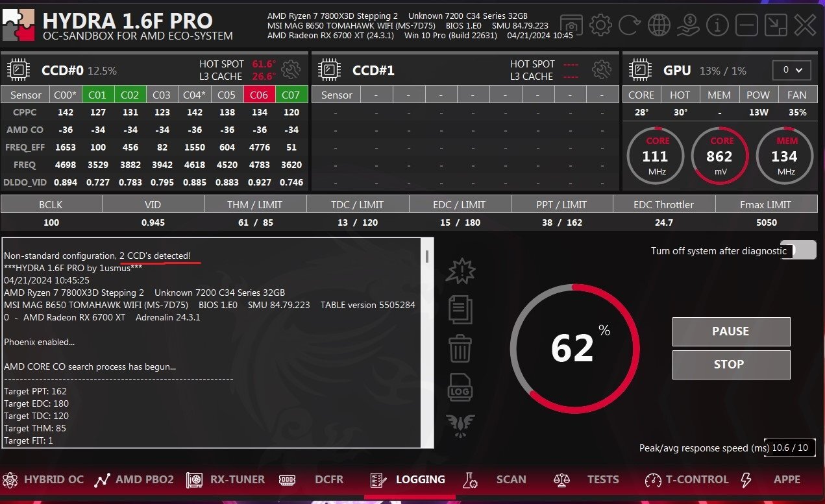This screenshot has width=825, height=504.
Task: Take a screenshot with the camera icon
Action: tap(571, 26)
